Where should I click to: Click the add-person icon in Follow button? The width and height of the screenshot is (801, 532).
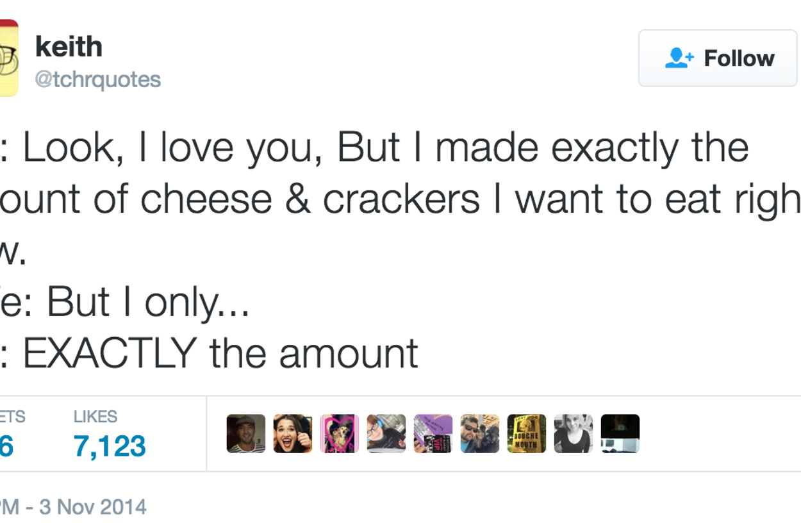click(x=679, y=58)
